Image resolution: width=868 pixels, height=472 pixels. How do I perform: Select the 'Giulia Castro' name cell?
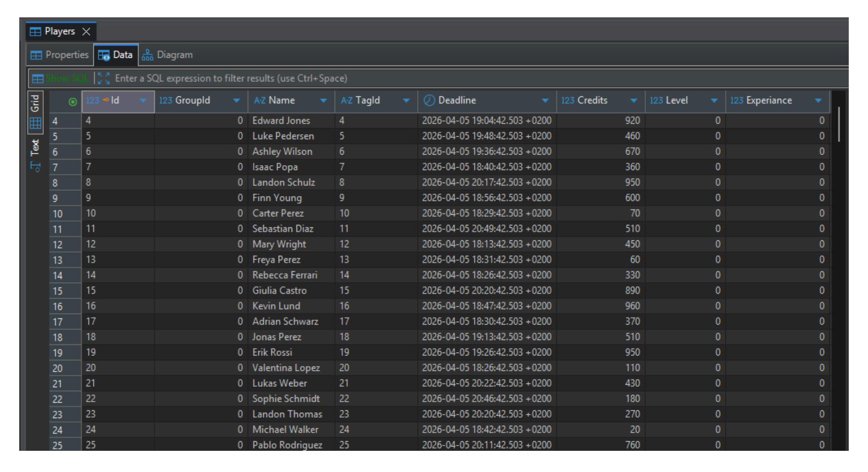pyautogui.click(x=292, y=290)
